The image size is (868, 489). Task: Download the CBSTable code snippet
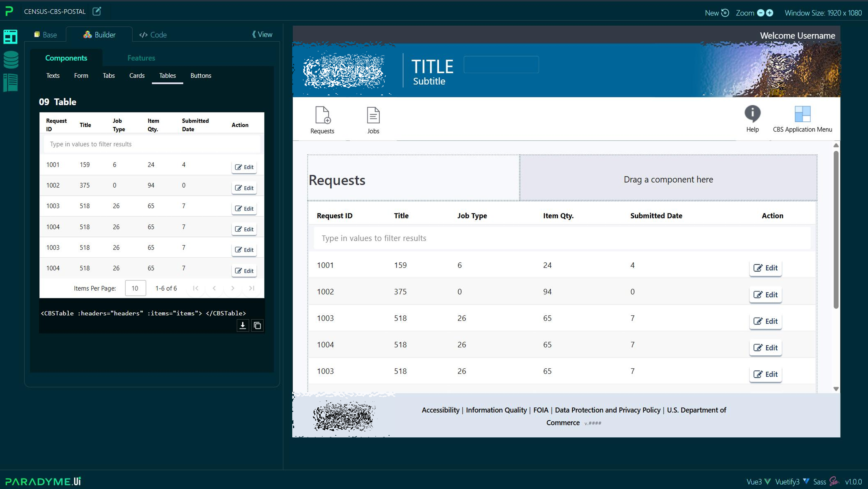coord(243,325)
